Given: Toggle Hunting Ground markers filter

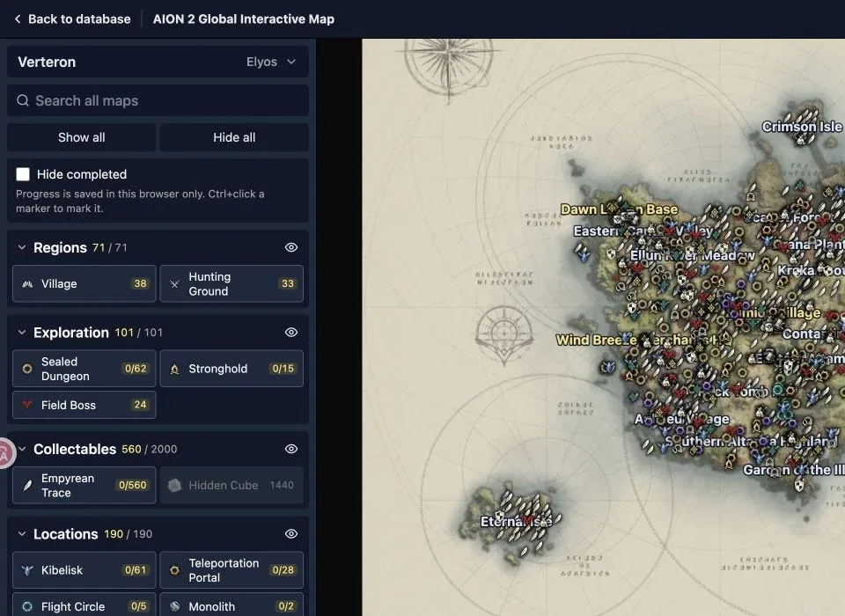Looking at the screenshot, I should pos(231,283).
